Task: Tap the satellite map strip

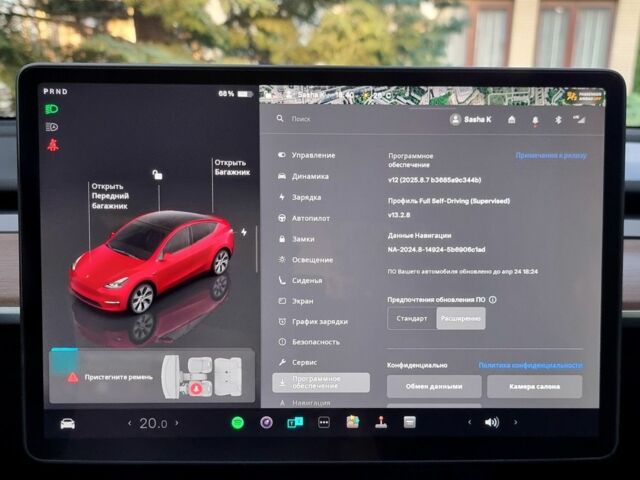Action: (432, 96)
